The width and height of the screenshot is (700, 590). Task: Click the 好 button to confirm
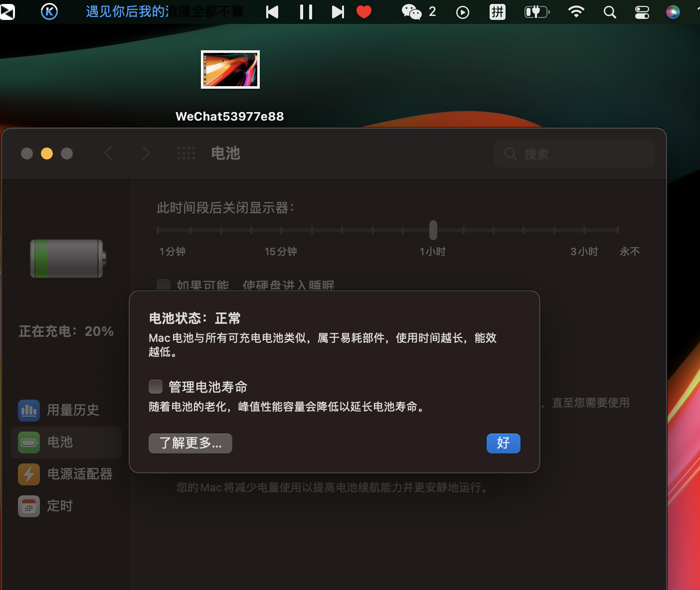pos(503,443)
